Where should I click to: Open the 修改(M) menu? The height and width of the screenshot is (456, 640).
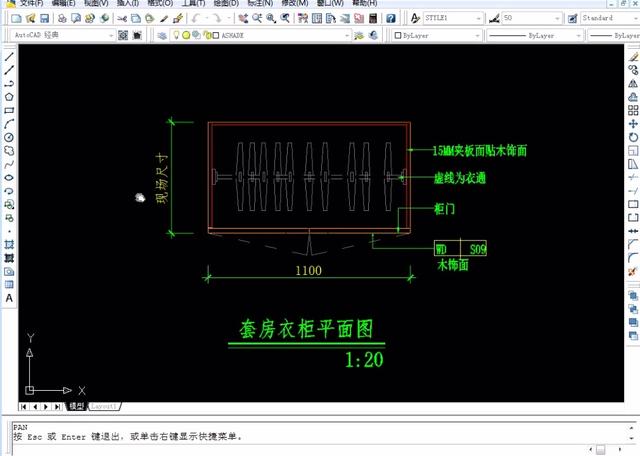295,3
